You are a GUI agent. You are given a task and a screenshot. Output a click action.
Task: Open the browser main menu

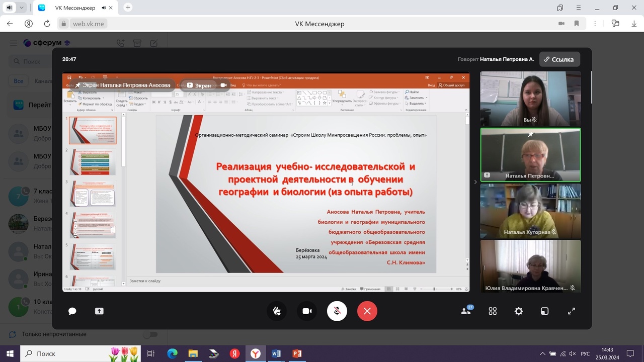pos(579,8)
